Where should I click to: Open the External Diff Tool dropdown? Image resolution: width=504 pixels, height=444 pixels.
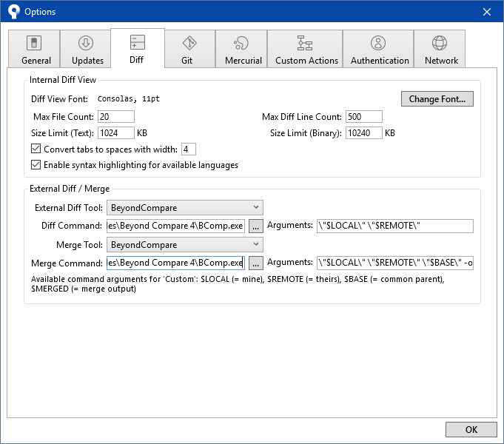185,208
